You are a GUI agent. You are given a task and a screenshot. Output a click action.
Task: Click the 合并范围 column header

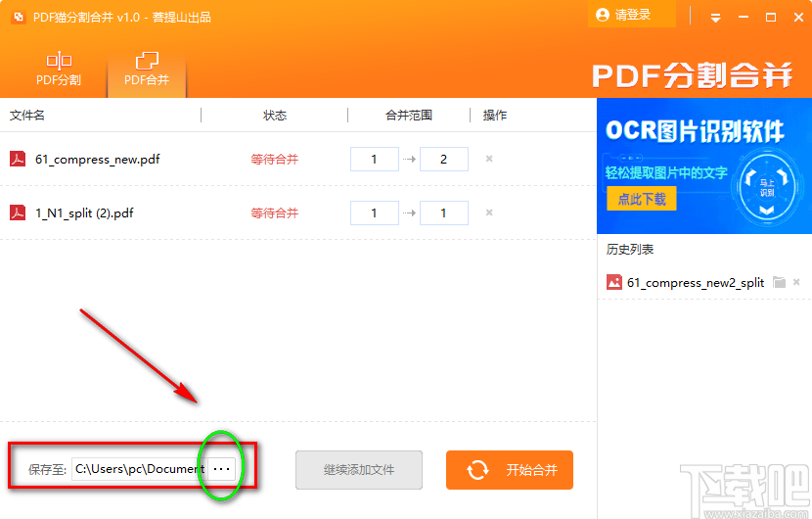click(409, 116)
